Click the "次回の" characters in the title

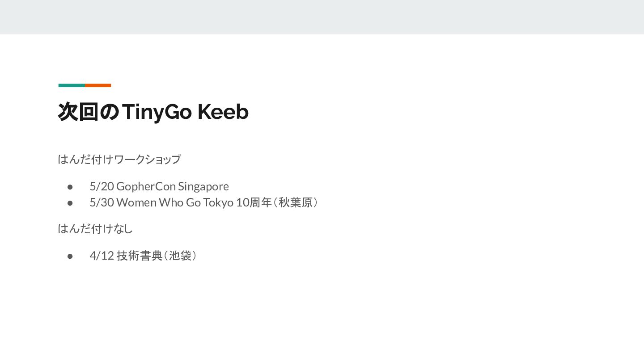(x=89, y=112)
